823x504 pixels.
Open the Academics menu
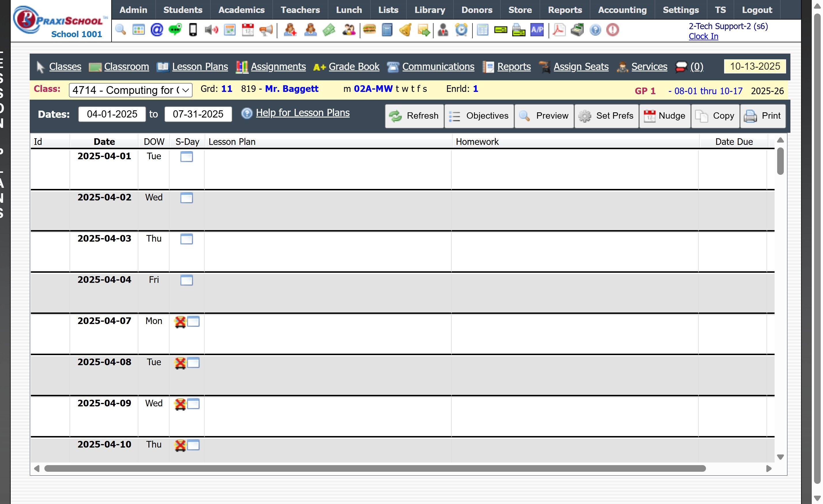241,10
